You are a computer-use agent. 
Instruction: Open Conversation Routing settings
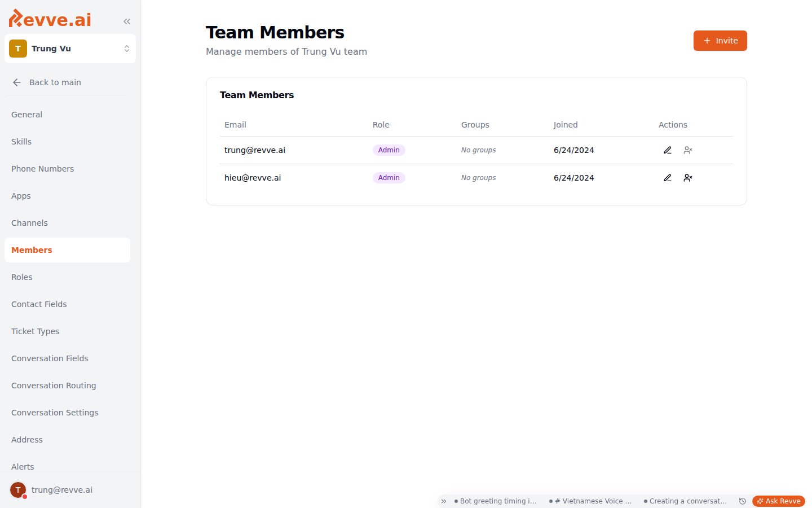tap(67, 386)
